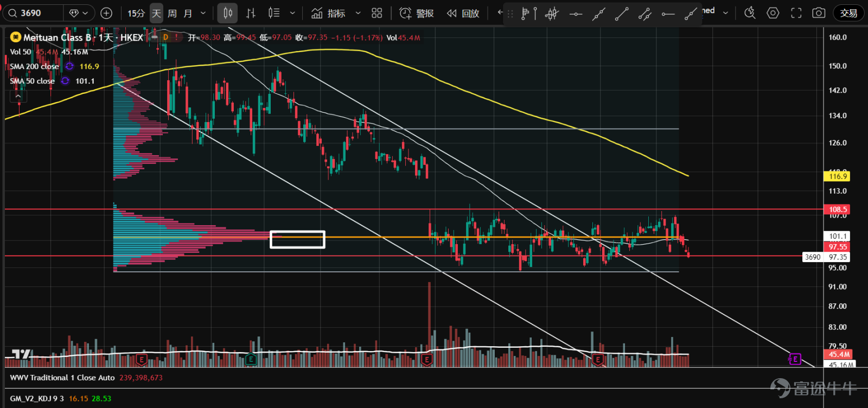Image resolution: width=868 pixels, height=408 pixels.
Task: Switch to the 15分 interval
Action: tap(136, 13)
